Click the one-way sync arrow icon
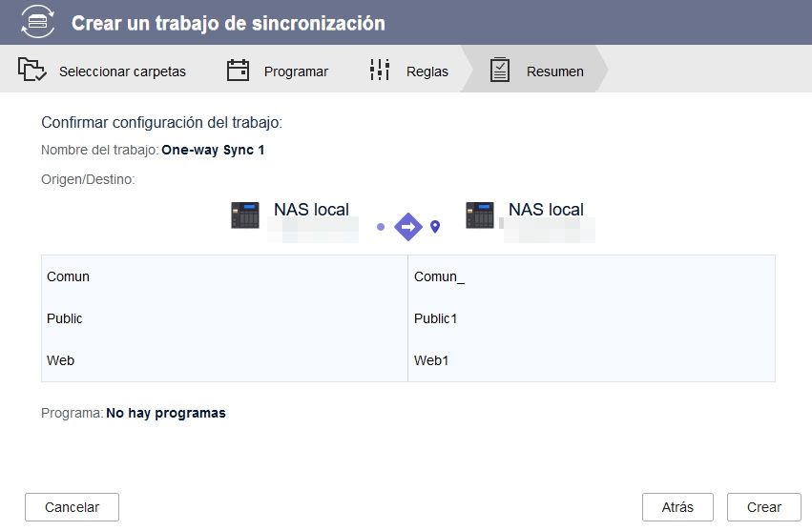The width and height of the screenshot is (812, 531). tap(408, 227)
